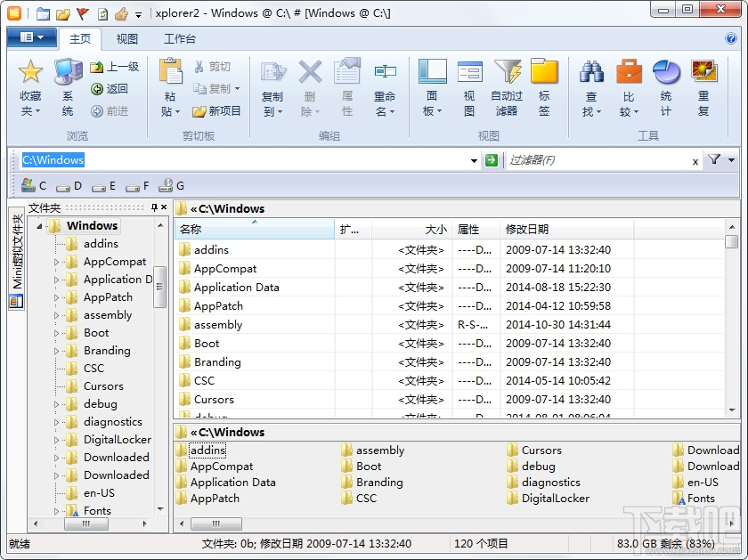Click the help question mark icon
The width and height of the screenshot is (748, 560).
[x=730, y=38]
